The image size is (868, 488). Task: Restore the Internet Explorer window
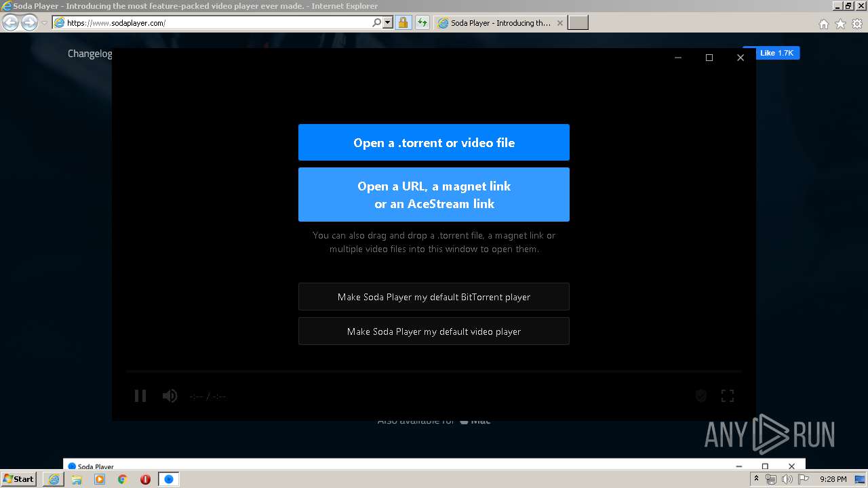848,5
